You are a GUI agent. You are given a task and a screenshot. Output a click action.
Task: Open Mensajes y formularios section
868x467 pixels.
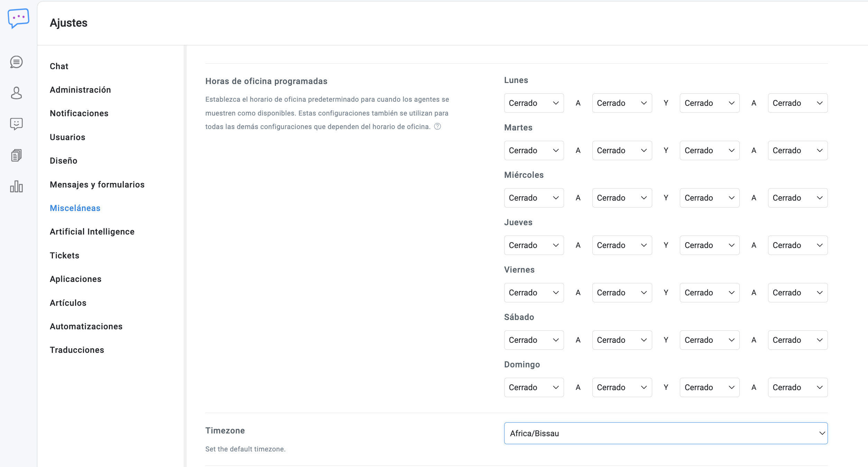pyautogui.click(x=97, y=184)
